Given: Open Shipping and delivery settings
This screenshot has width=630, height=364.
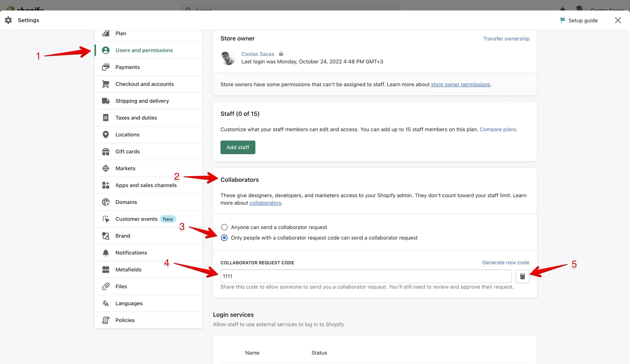Looking at the screenshot, I should (x=149, y=101).
